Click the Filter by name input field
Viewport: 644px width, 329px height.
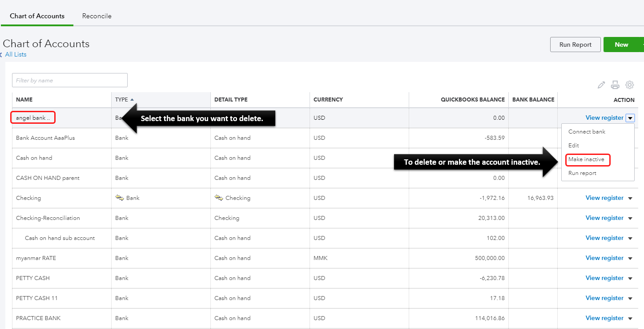70,80
